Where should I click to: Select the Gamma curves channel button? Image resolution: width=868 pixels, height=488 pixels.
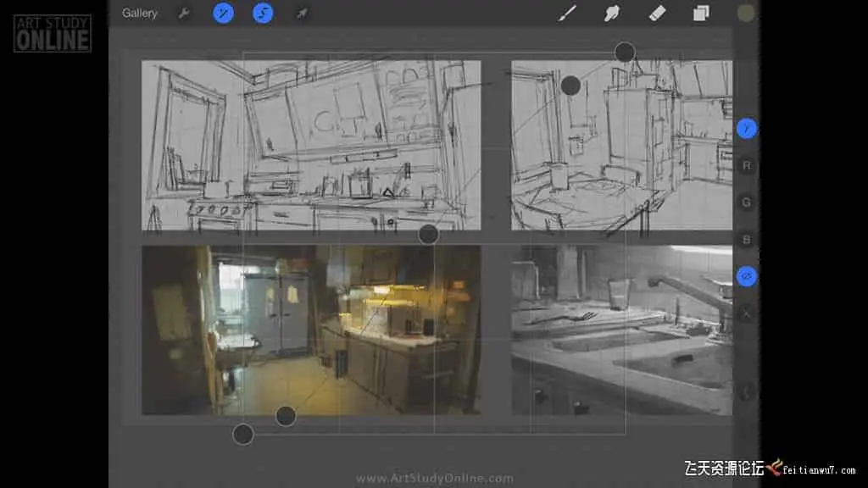(746, 129)
